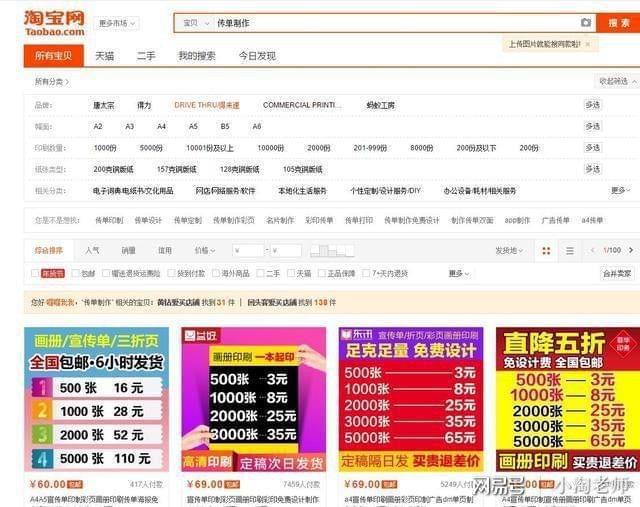Viewport: 640px width, 507px height.
Task: Click 多选 in the 品牌 row
Action: coord(593,105)
